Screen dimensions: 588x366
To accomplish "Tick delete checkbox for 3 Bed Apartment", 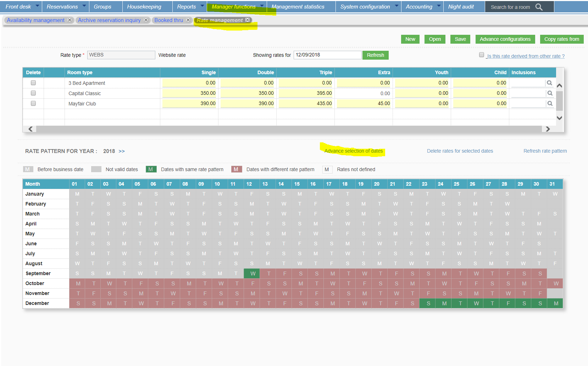I will tap(33, 83).
